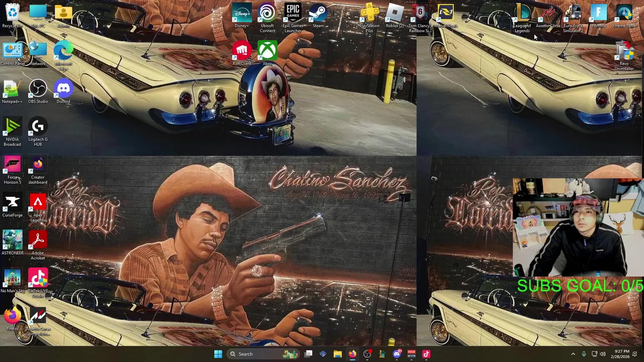644x362 pixels.
Task: Switch to Firefox in the taskbar
Action: tap(352, 354)
